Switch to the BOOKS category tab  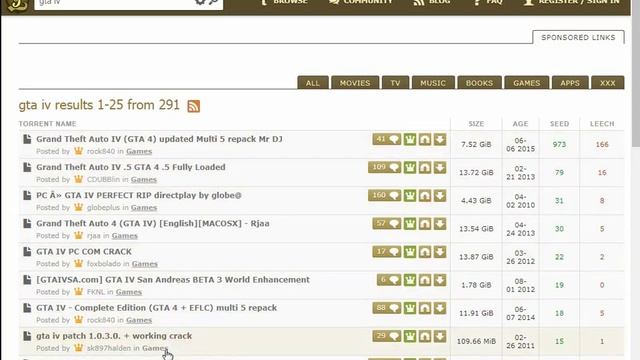click(480, 82)
